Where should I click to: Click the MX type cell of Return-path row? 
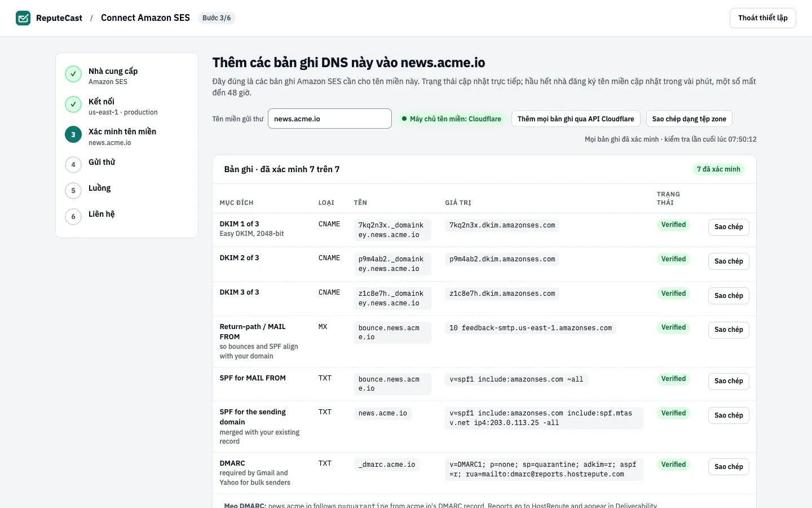point(323,327)
